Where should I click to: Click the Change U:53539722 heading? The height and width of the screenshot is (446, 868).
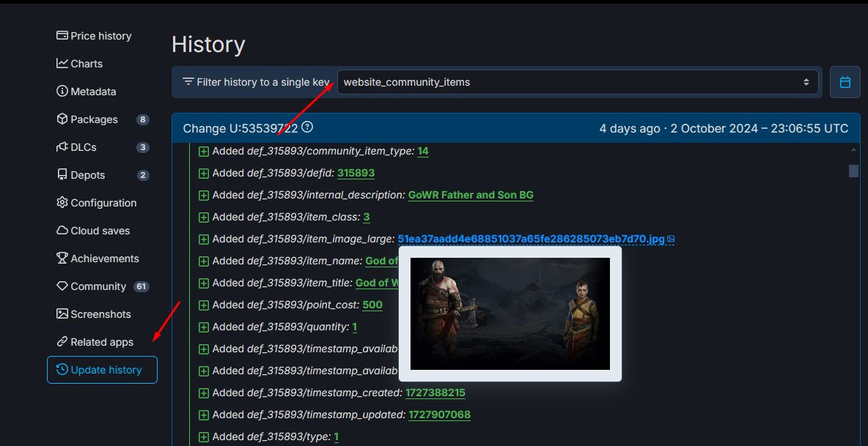point(240,128)
